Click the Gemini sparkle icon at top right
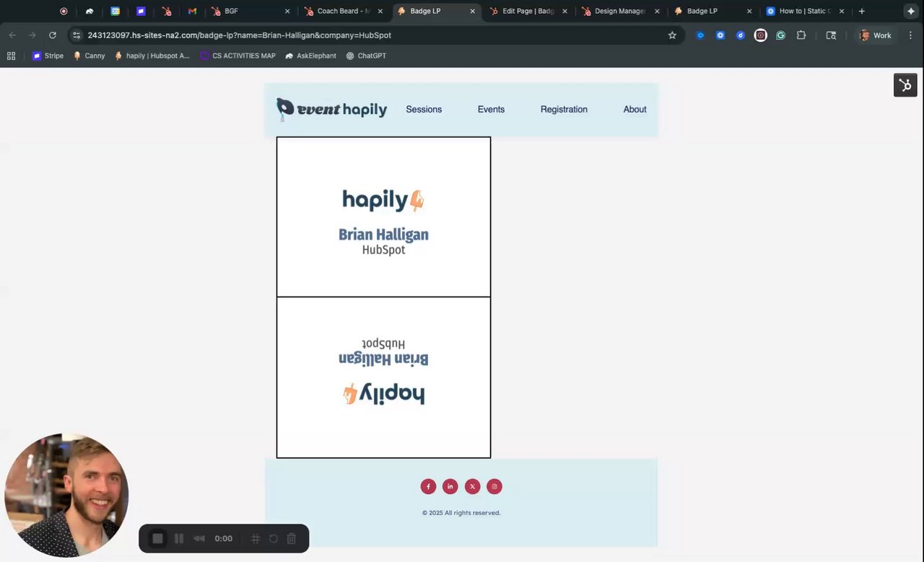Viewport: 924px width, 562px height. [910, 12]
